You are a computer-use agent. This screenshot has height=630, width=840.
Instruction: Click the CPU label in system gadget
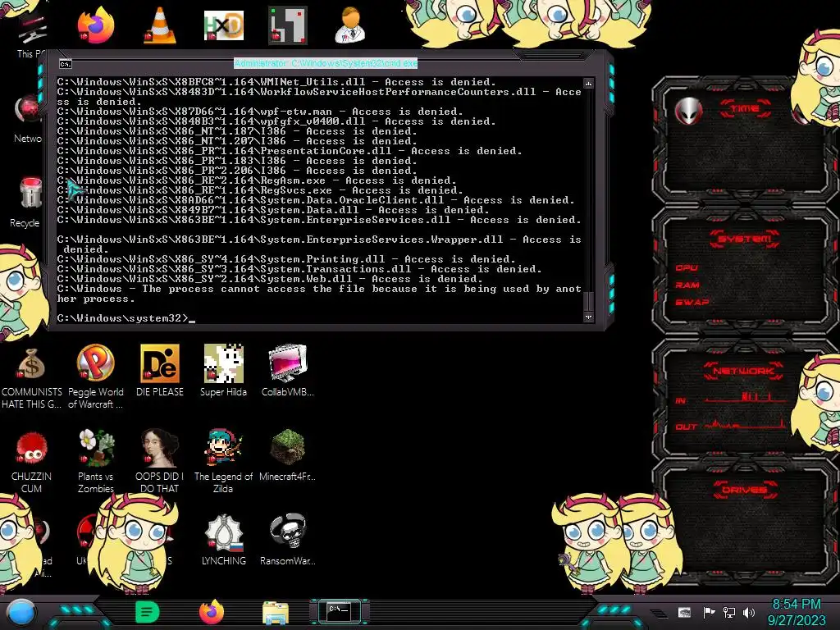coord(687,268)
